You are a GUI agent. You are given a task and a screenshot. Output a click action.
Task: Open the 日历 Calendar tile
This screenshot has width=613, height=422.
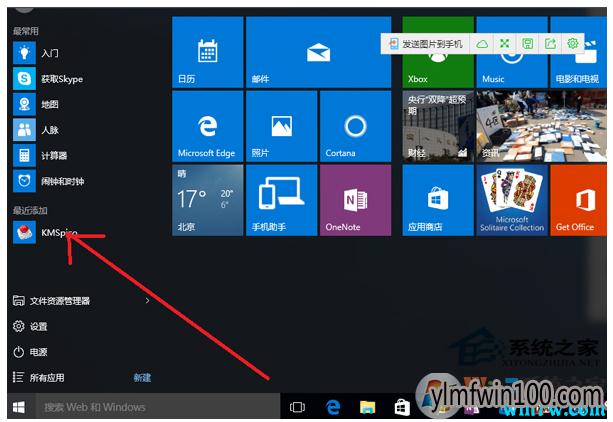pos(208,52)
